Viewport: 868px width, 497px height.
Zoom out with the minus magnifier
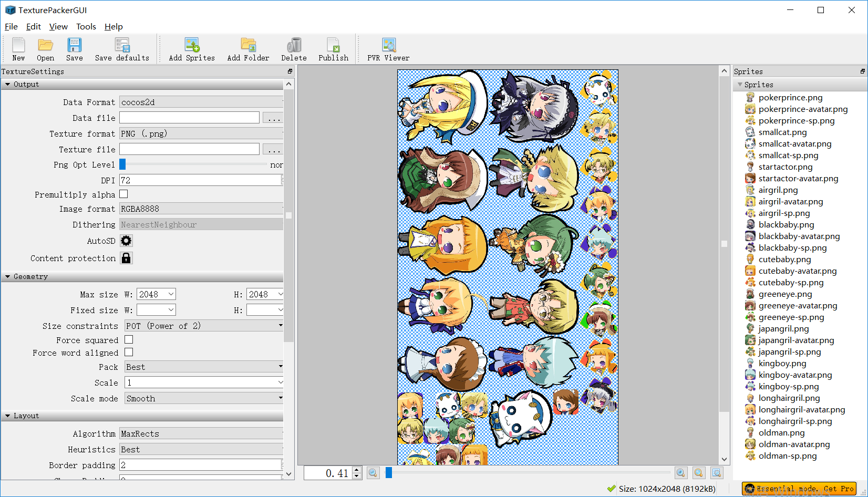tap(373, 473)
